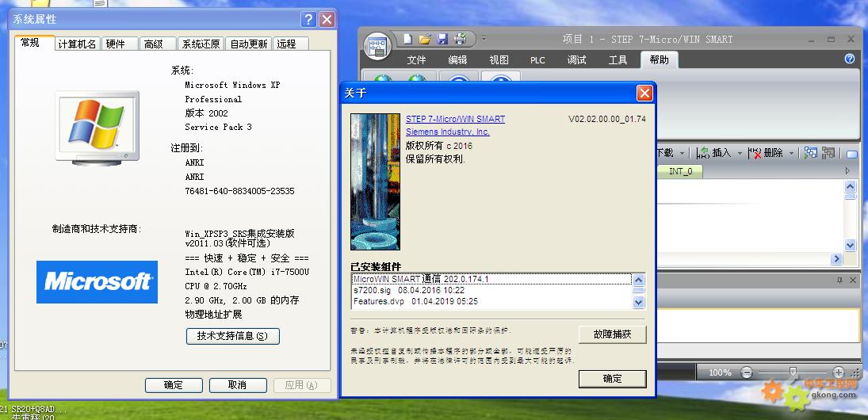This screenshot has height=420, width=868.
Task: Click 确定 in the 关于 dialog
Action: (x=612, y=379)
